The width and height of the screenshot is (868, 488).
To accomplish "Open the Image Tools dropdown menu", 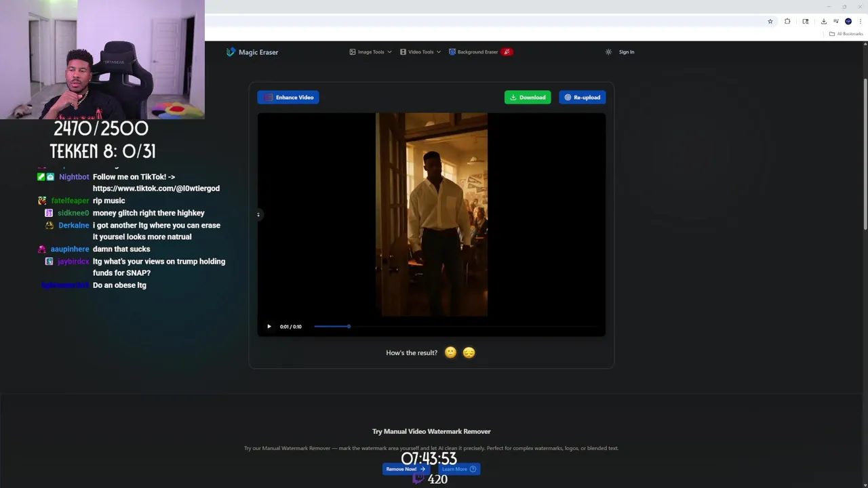I will 370,52.
